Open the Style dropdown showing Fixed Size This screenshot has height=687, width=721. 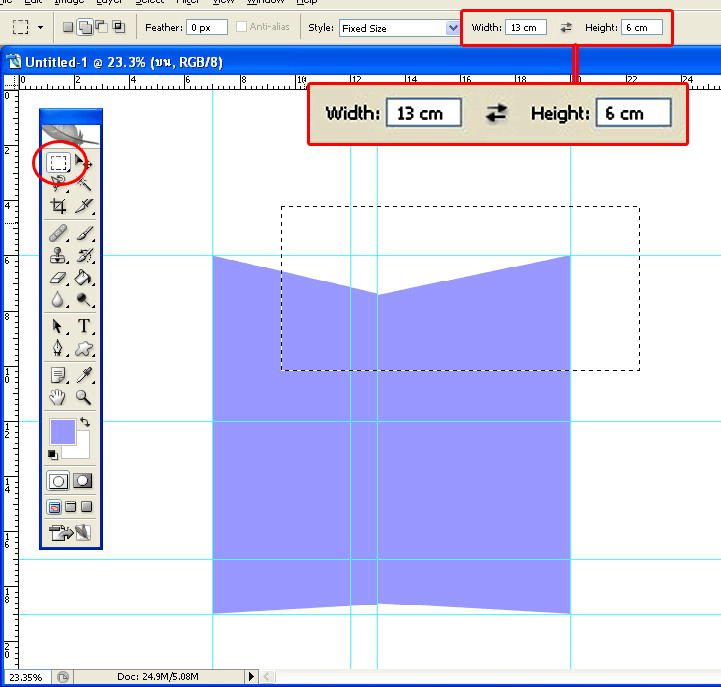coord(399,28)
